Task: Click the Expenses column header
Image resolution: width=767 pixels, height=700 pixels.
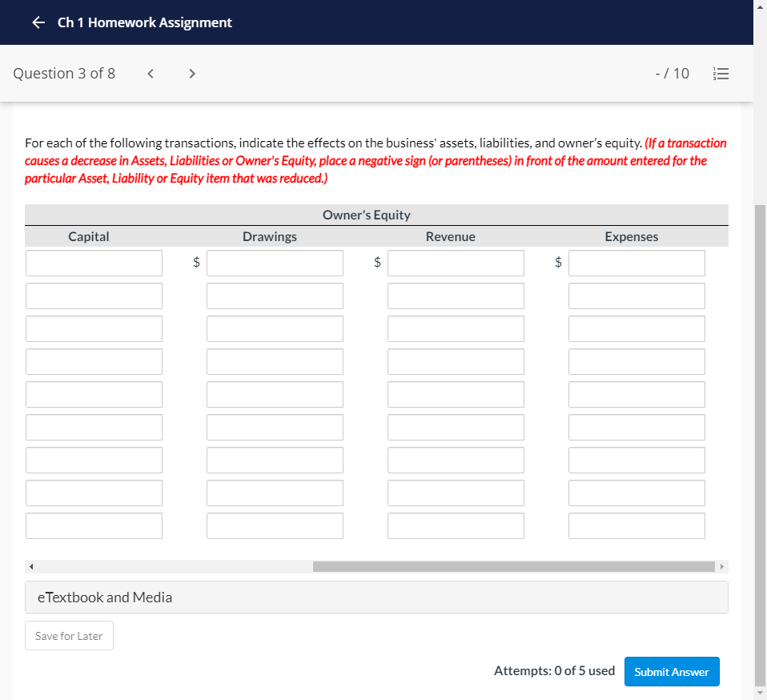Action: pyautogui.click(x=632, y=237)
